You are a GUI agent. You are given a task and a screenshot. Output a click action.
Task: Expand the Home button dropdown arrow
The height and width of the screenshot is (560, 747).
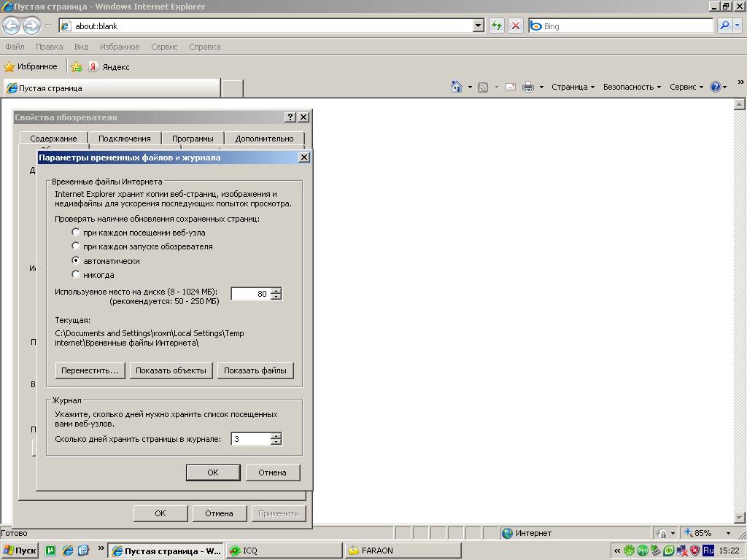tap(470, 87)
